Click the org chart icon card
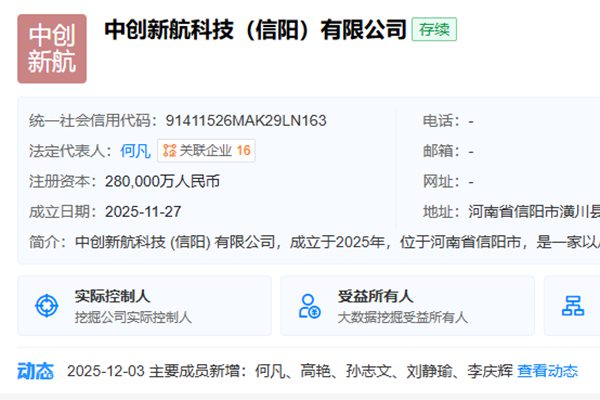This screenshot has width=600, height=400. pos(572,305)
